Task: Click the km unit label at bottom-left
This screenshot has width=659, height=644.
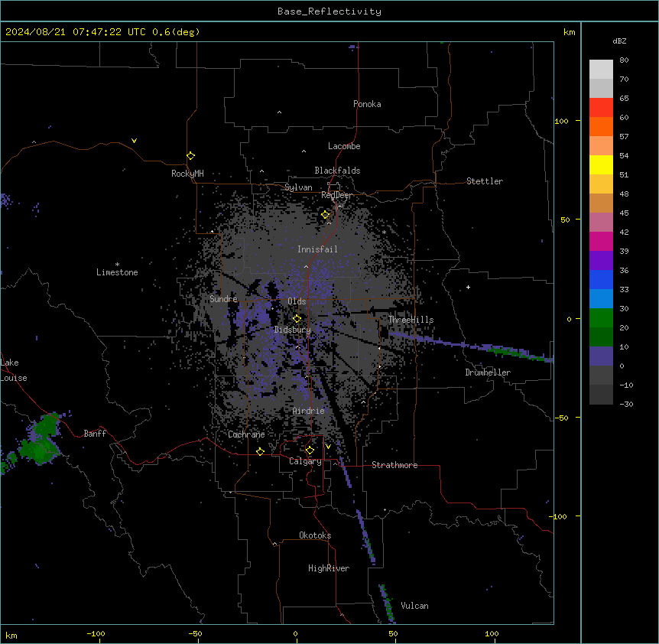Action: 11,635
